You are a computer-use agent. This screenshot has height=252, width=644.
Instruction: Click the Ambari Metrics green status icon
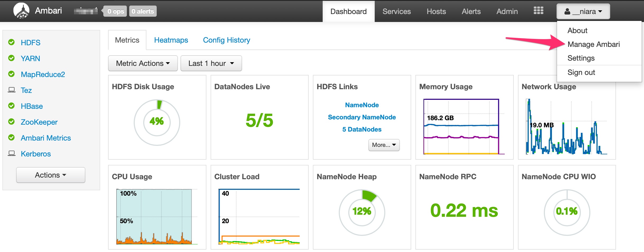pos(11,138)
